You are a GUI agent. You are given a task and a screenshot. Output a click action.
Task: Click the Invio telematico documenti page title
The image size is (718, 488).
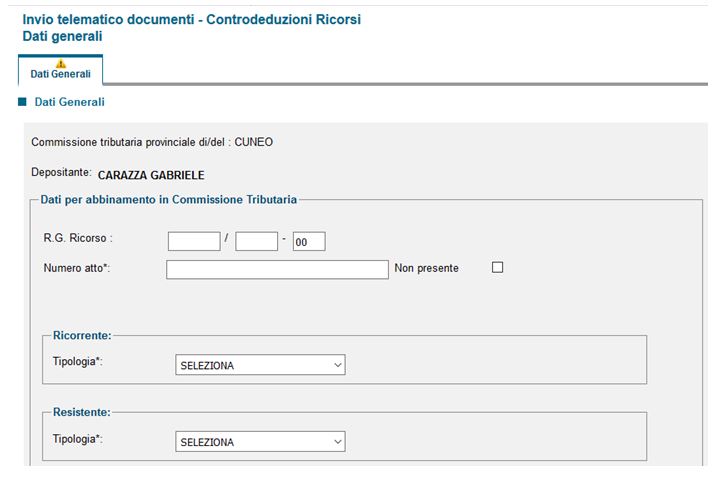191,20
